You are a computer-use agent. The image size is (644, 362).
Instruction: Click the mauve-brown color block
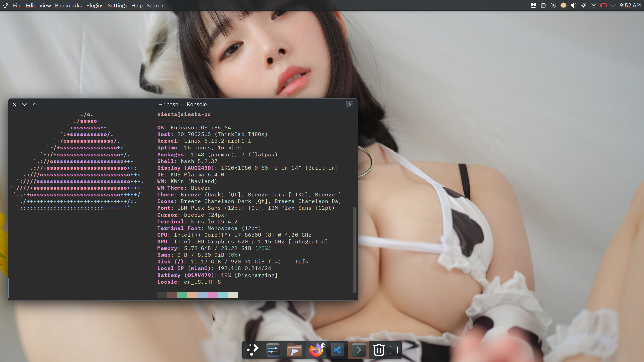(172, 295)
